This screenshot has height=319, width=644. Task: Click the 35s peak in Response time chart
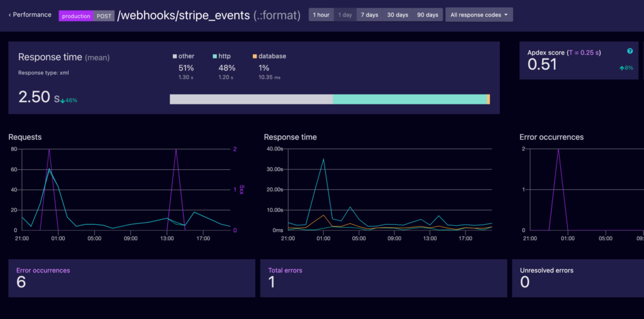point(323,159)
